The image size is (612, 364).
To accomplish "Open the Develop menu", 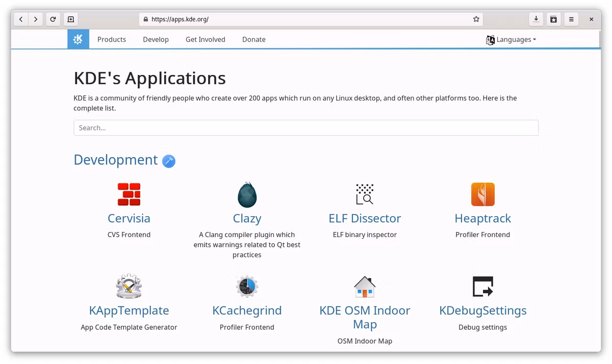I will (156, 39).
